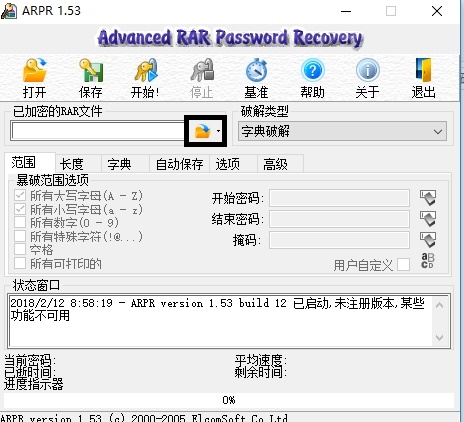Open the small arrow next to the folder browse icon

218,131
